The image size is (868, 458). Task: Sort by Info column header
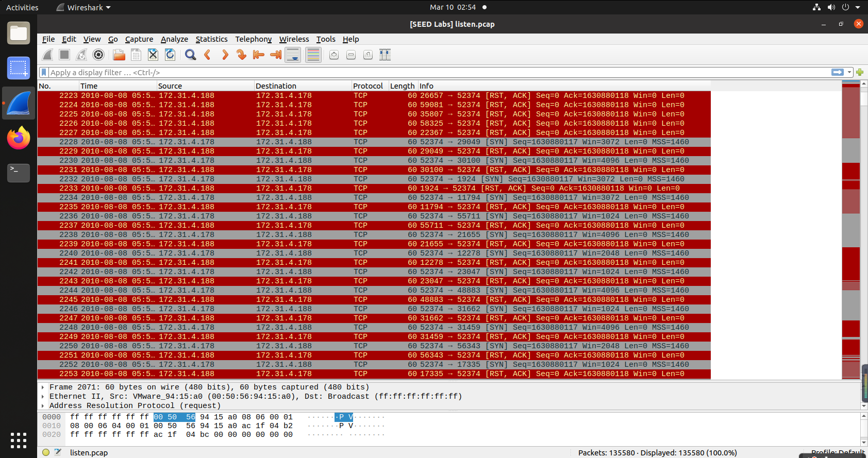pyautogui.click(x=564, y=86)
